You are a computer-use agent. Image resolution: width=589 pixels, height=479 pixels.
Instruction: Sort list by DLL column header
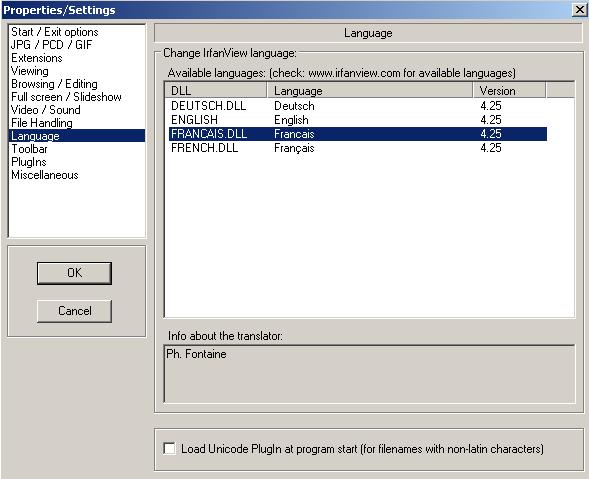216,91
